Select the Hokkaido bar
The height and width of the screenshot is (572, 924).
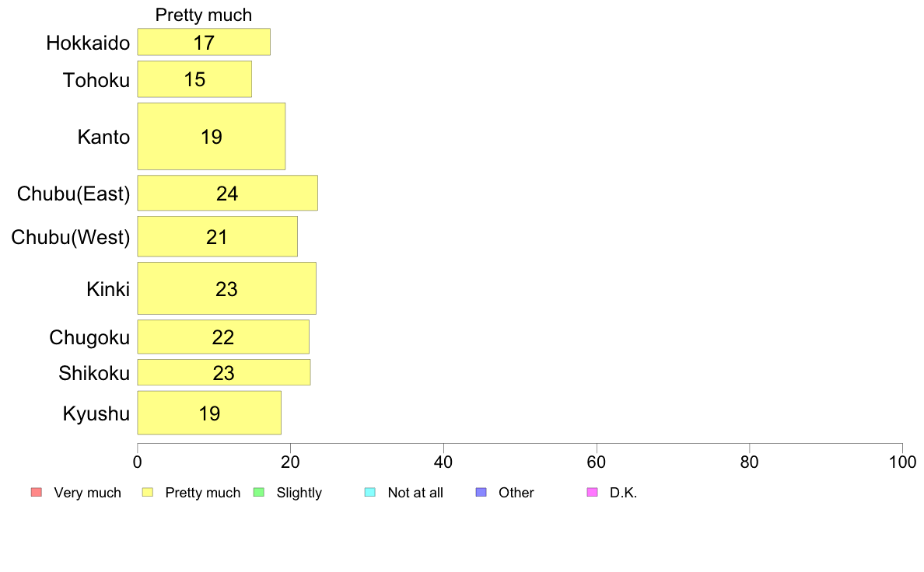(204, 42)
